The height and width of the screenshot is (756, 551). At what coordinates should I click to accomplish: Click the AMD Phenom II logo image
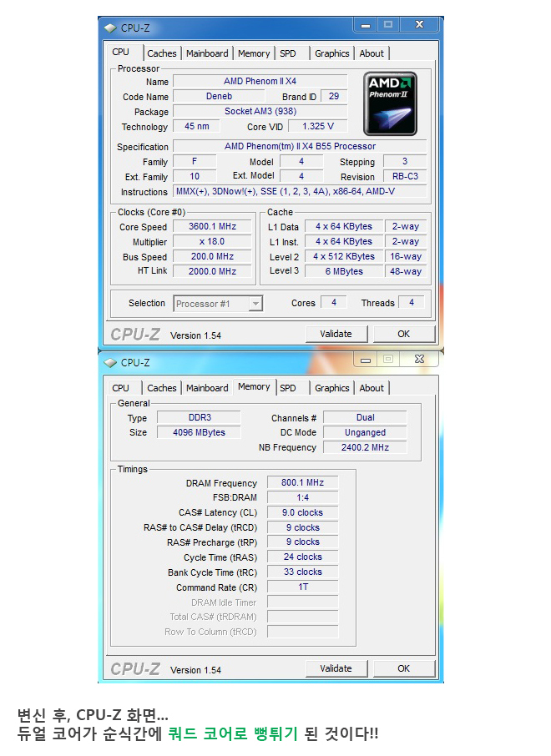click(390, 103)
